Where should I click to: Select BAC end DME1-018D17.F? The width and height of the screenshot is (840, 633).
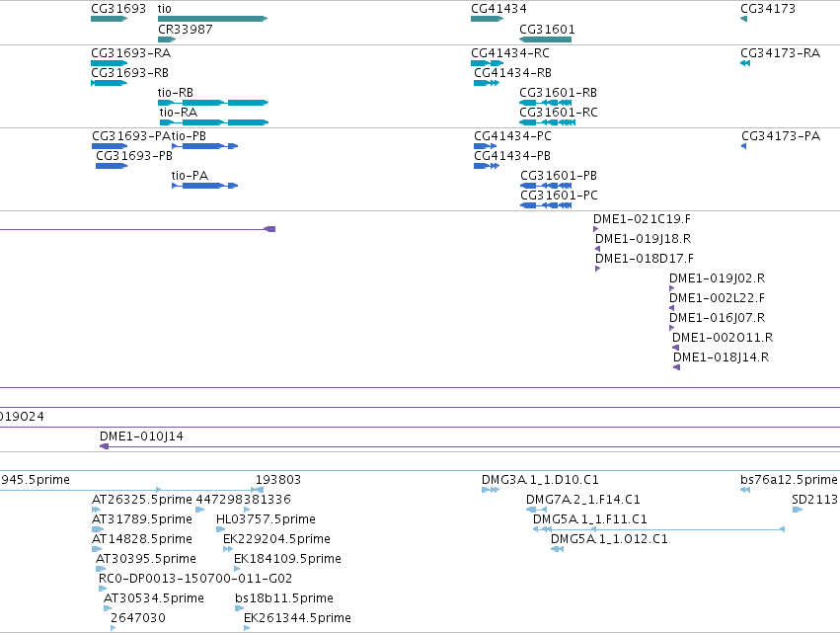[x=645, y=259]
